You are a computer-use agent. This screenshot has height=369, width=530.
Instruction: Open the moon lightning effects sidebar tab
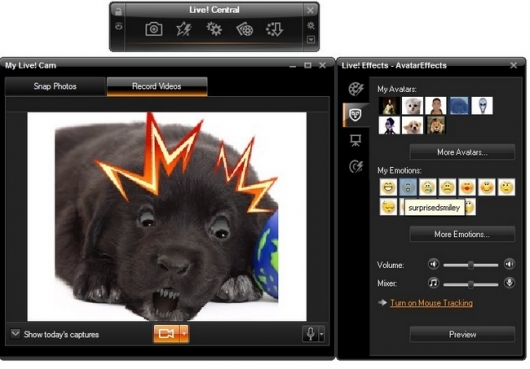tap(356, 166)
